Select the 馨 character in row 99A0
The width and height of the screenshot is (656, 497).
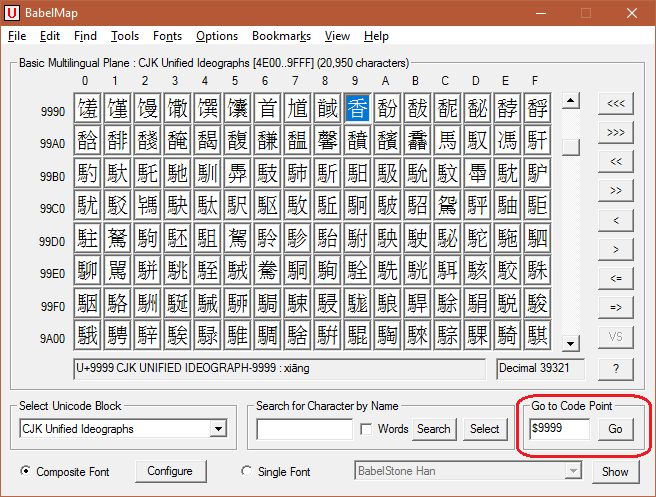click(327, 140)
